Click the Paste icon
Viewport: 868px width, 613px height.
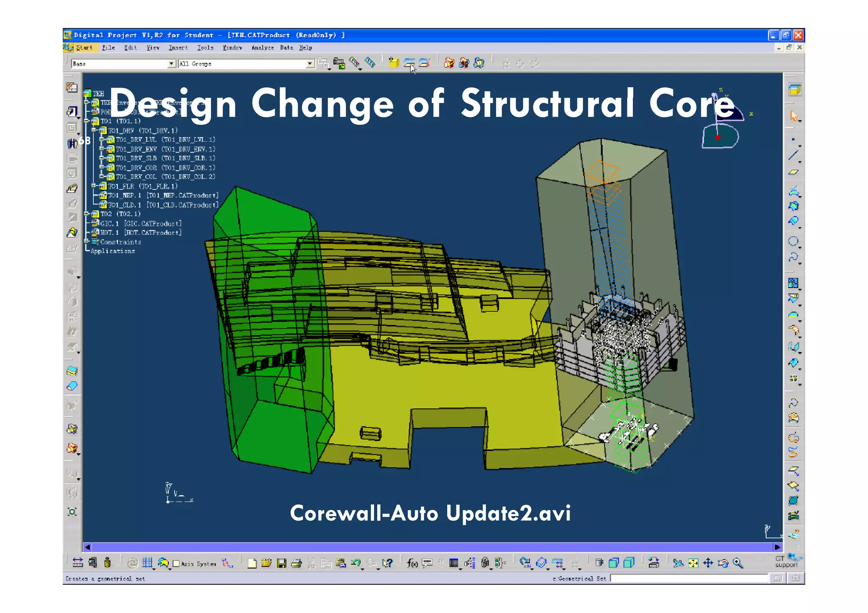(x=341, y=563)
